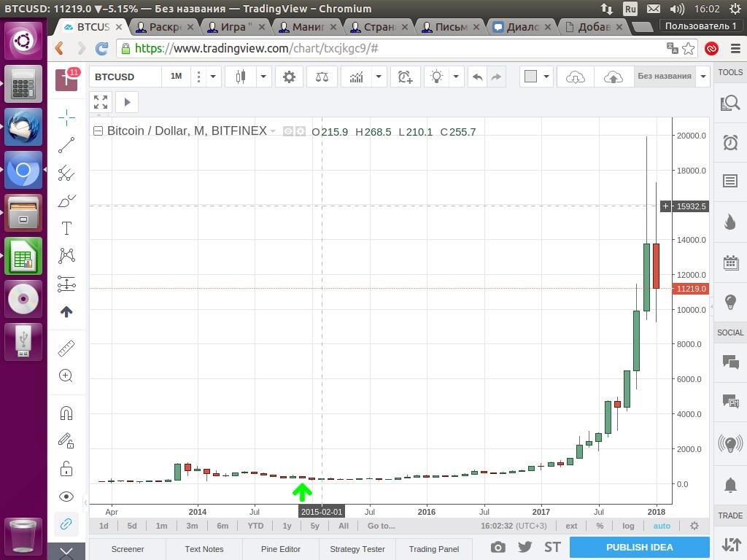Viewport: 747px width, 560px height.
Task: Toggle fullscreen chart mode
Action: [x=101, y=102]
